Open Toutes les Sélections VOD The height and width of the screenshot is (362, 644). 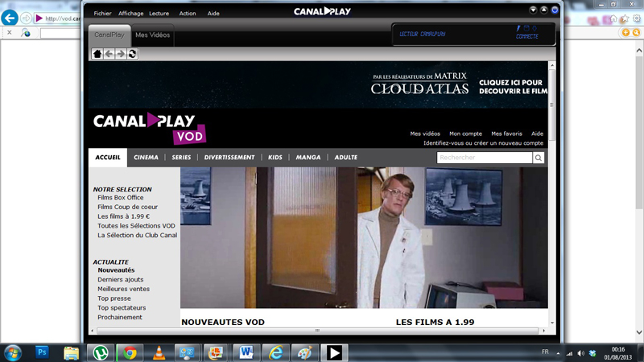(136, 226)
